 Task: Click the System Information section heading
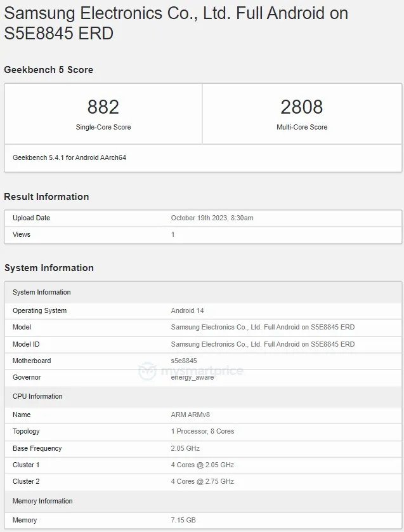click(49, 268)
